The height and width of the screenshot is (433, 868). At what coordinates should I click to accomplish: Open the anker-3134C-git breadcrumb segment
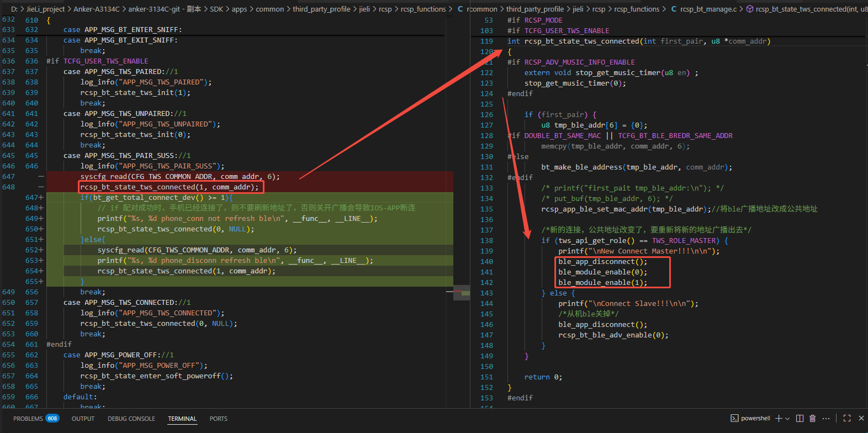pyautogui.click(x=165, y=9)
